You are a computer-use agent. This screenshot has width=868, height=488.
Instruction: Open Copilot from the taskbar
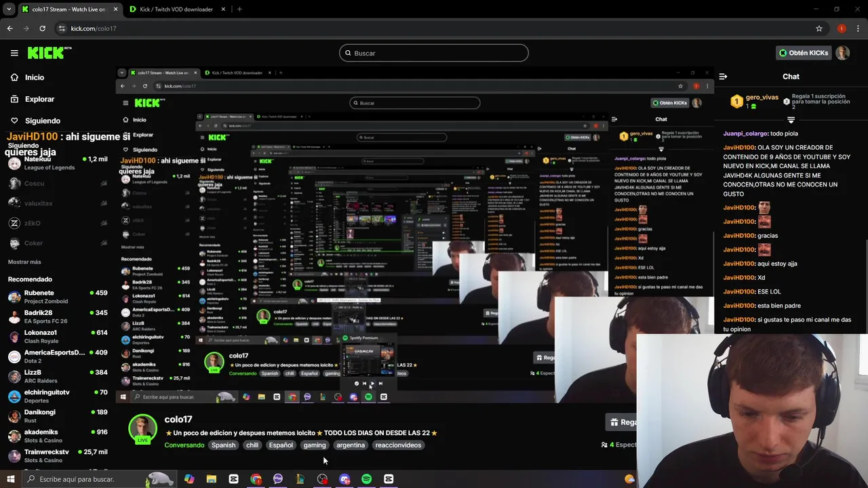pyautogui.click(x=189, y=479)
